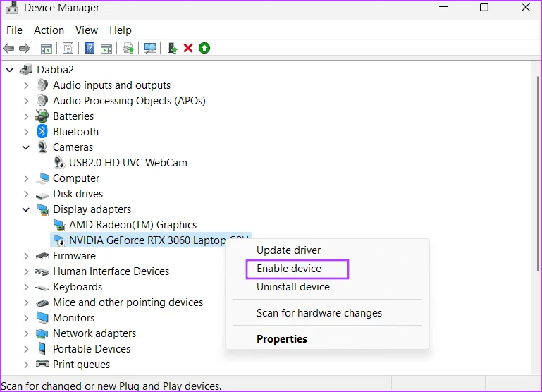Choose Properties from the context menu
Viewport: 542px width, 392px height.
click(327, 339)
